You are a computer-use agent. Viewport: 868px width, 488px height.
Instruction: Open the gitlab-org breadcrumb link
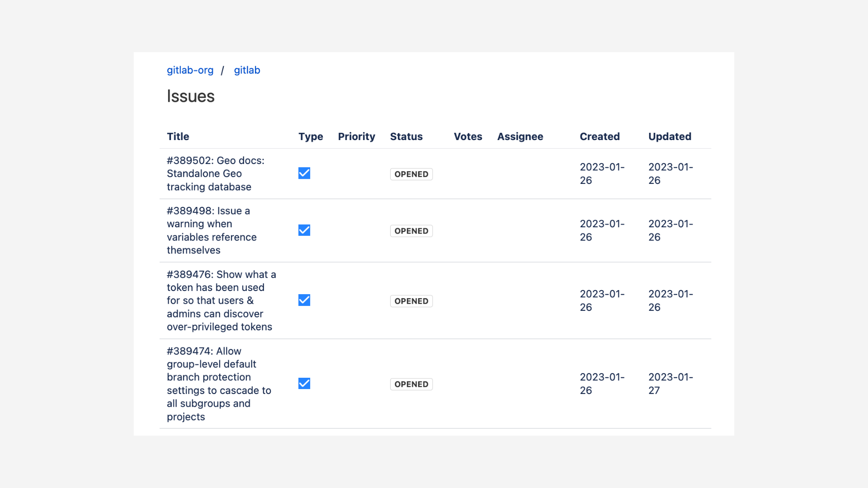[x=190, y=70]
